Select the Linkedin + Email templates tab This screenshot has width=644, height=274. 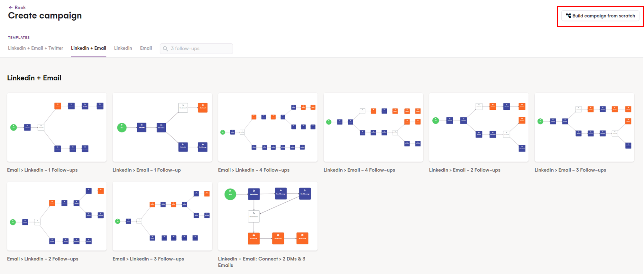(88, 48)
